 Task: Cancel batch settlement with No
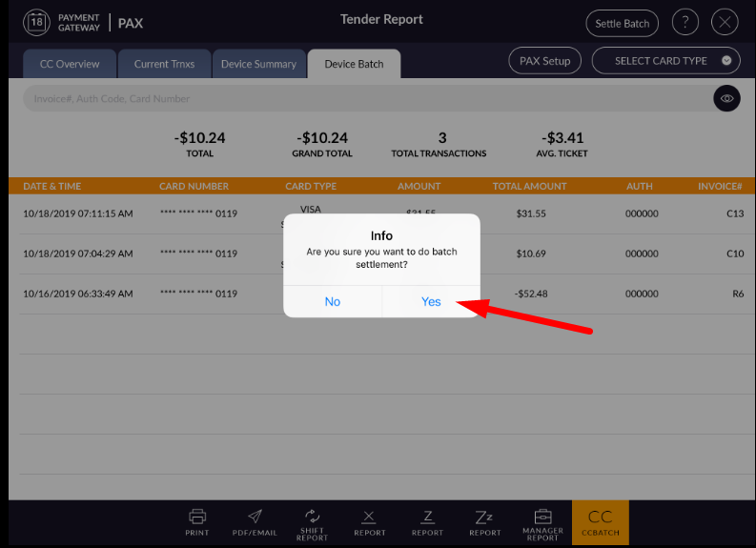[332, 301]
